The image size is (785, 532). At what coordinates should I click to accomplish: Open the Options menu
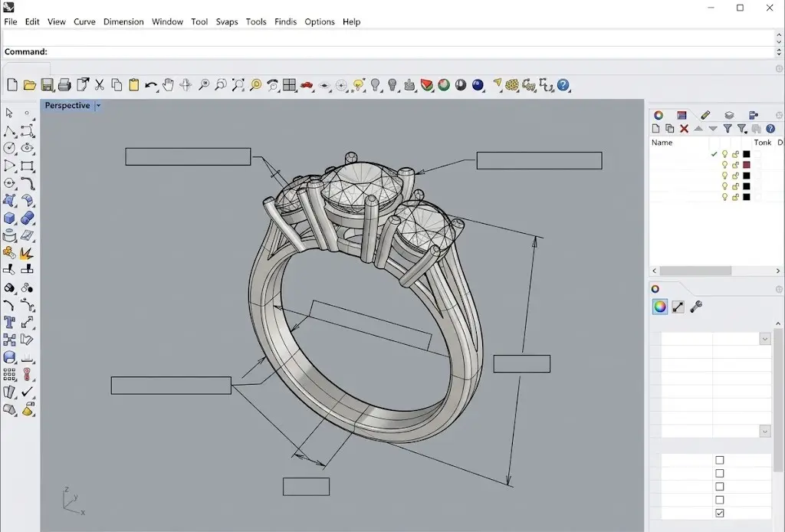(x=320, y=21)
